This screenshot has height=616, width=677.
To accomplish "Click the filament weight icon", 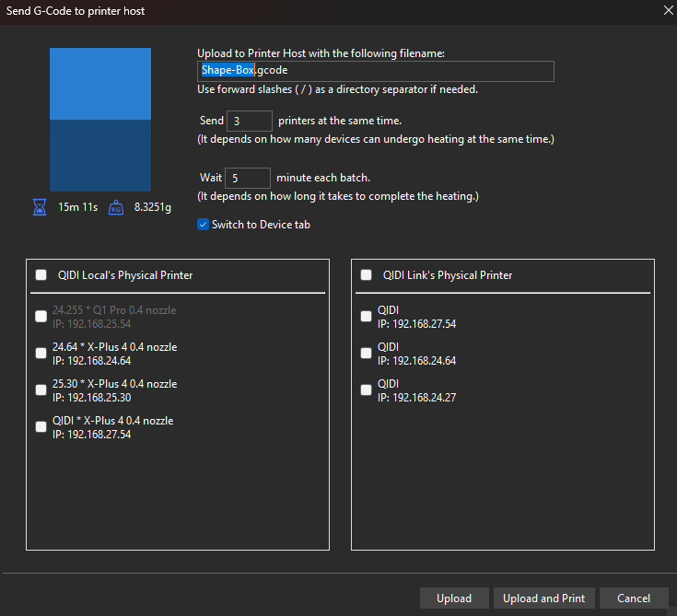I will pyautogui.click(x=116, y=208).
